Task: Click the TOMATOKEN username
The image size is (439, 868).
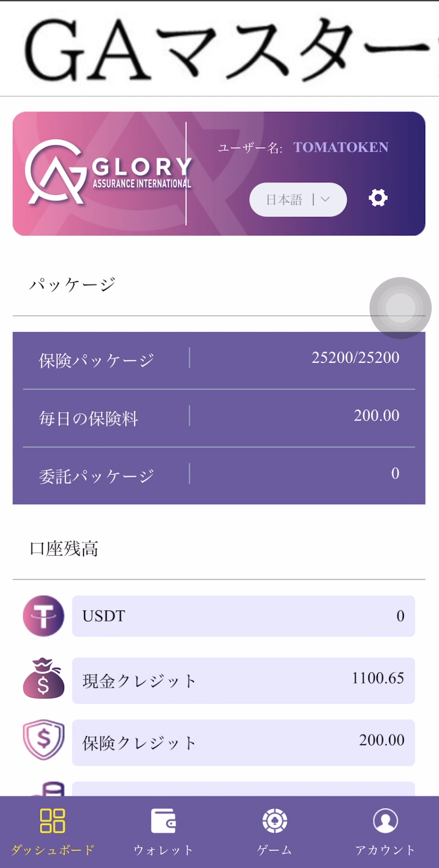Action: 341,147
